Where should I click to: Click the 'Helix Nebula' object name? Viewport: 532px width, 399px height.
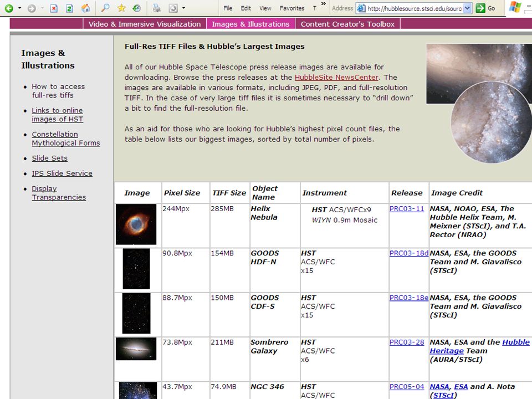click(264, 213)
